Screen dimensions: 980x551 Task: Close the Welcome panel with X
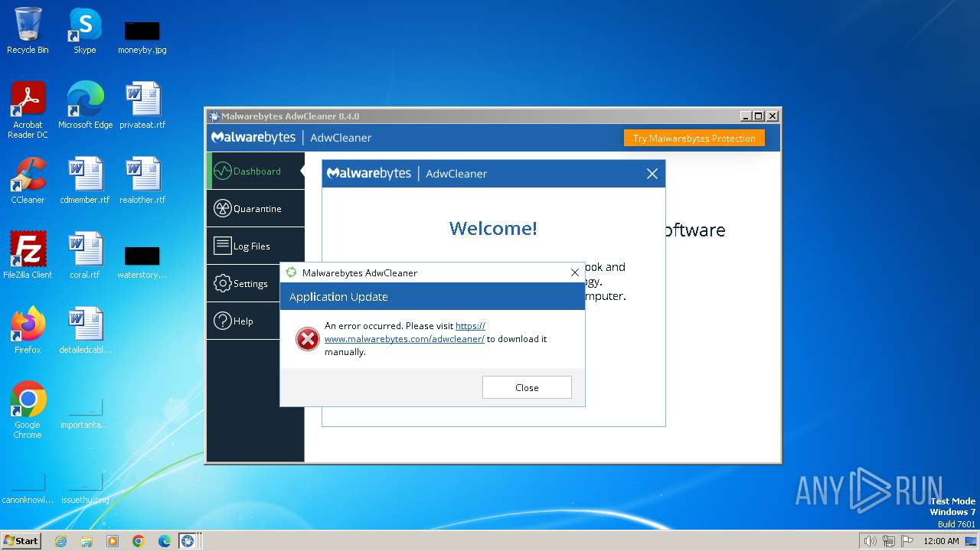coord(652,174)
